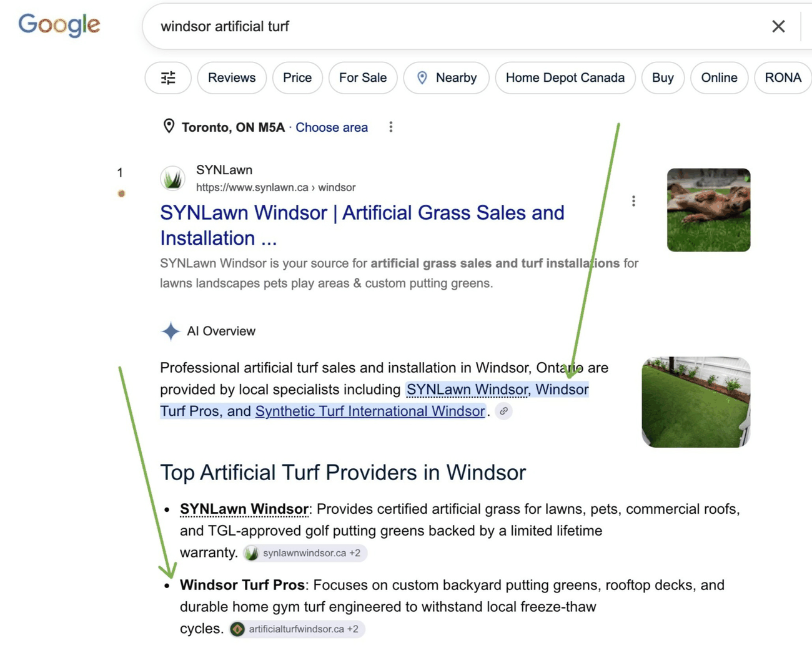The height and width of the screenshot is (648, 812).
Task: Click the location pin icon beside Toronto
Action: tap(169, 126)
